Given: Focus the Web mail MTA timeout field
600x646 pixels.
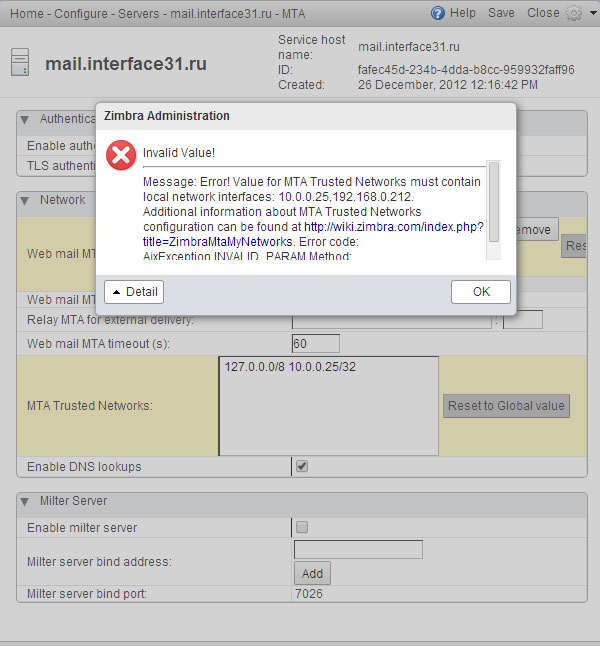Looking at the screenshot, I should click(x=315, y=344).
